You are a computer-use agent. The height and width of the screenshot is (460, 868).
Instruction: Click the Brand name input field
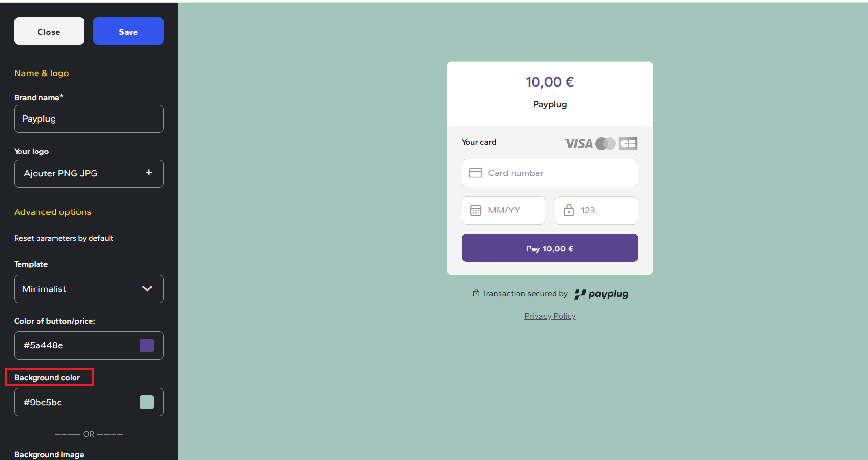(89, 119)
